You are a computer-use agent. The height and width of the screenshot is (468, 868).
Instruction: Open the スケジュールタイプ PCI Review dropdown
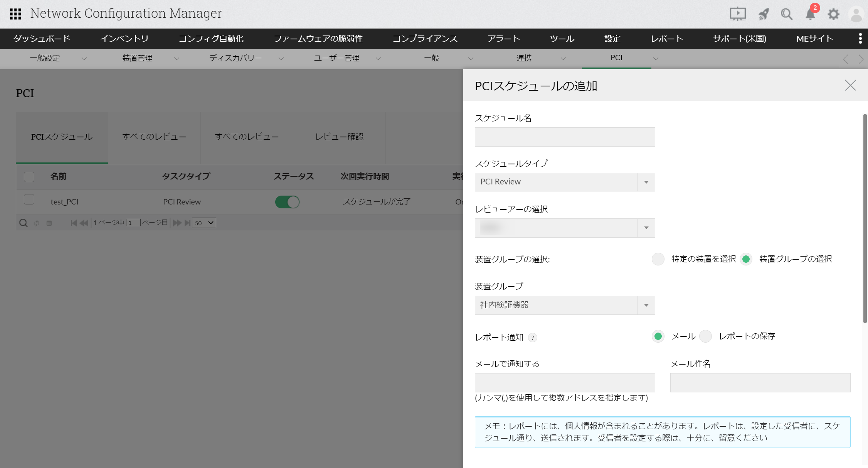coord(565,182)
